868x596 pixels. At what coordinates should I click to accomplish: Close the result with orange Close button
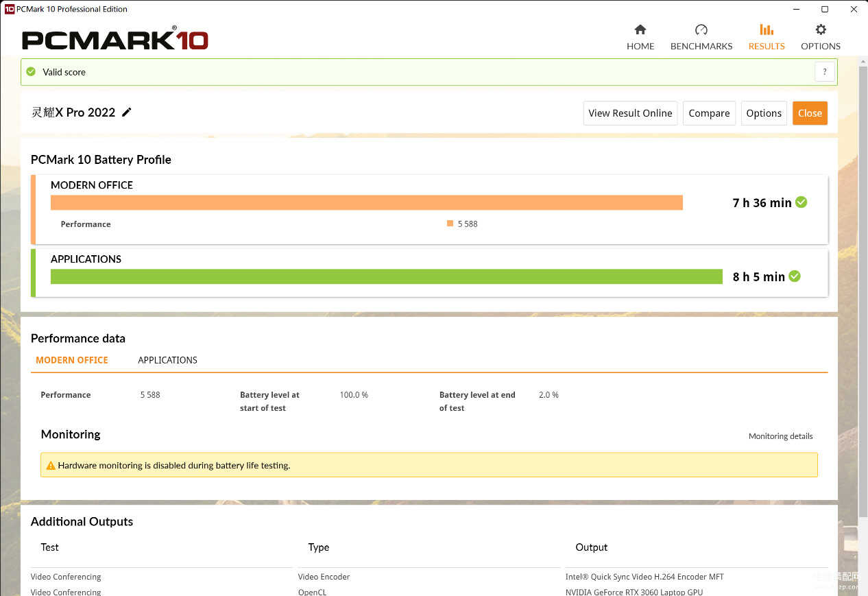click(810, 113)
